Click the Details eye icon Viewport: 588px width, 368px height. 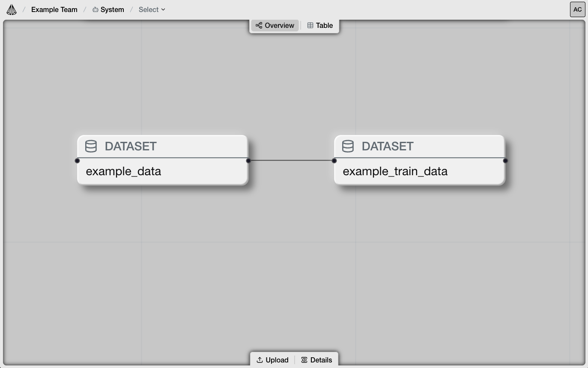pyautogui.click(x=304, y=360)
